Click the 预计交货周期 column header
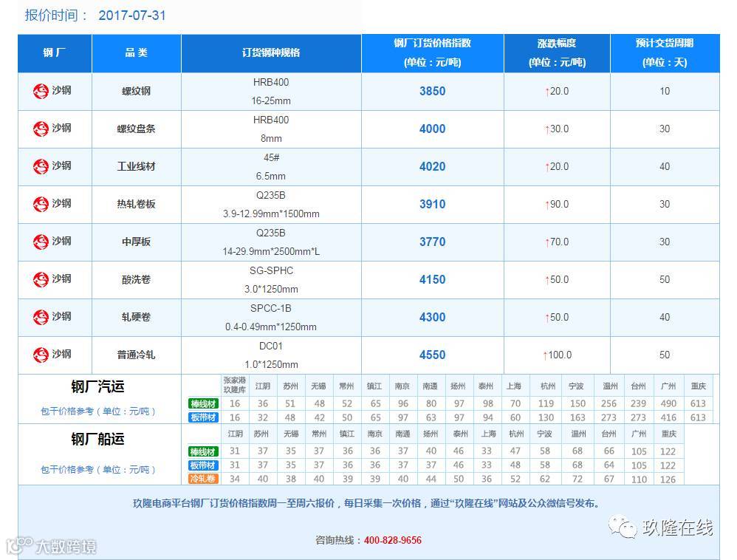The image size is (737, 560). 665,52
